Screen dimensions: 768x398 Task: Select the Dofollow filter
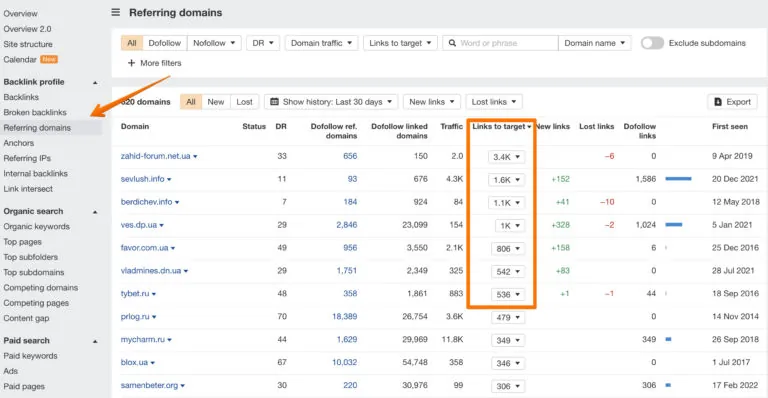pyautogui.click(x=165, y=43)
